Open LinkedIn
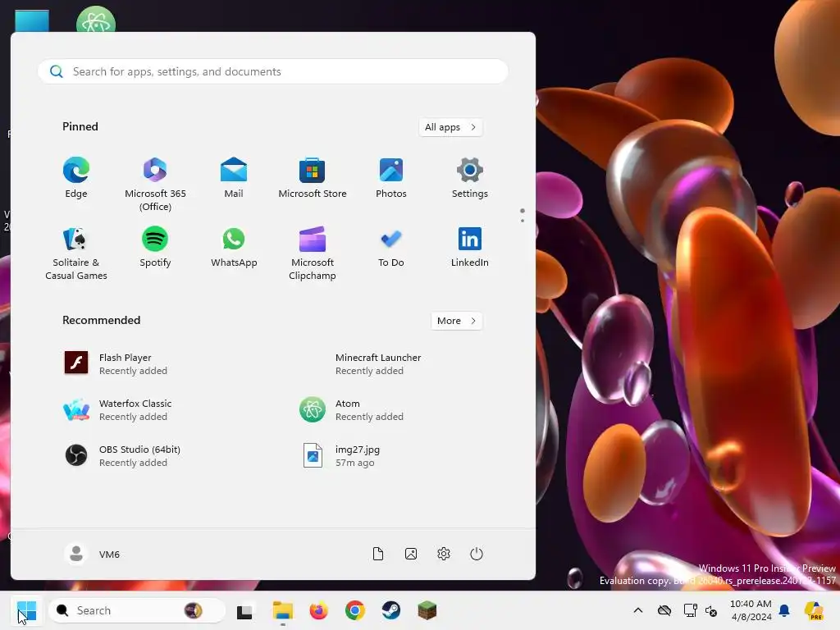The height and width of the screenshot is (630, 840). (x=470, y=248)
